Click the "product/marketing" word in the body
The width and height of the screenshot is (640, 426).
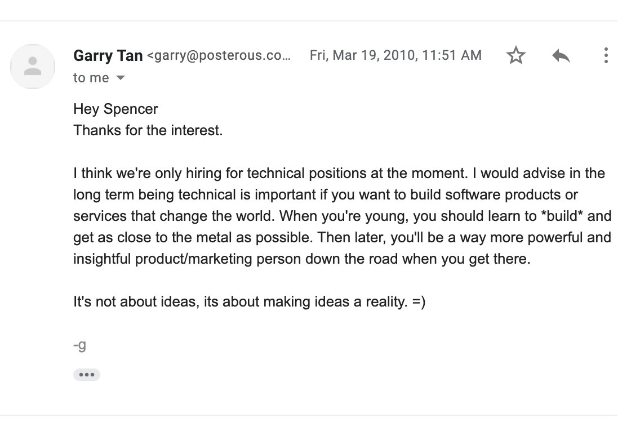(x=193, y=259)
